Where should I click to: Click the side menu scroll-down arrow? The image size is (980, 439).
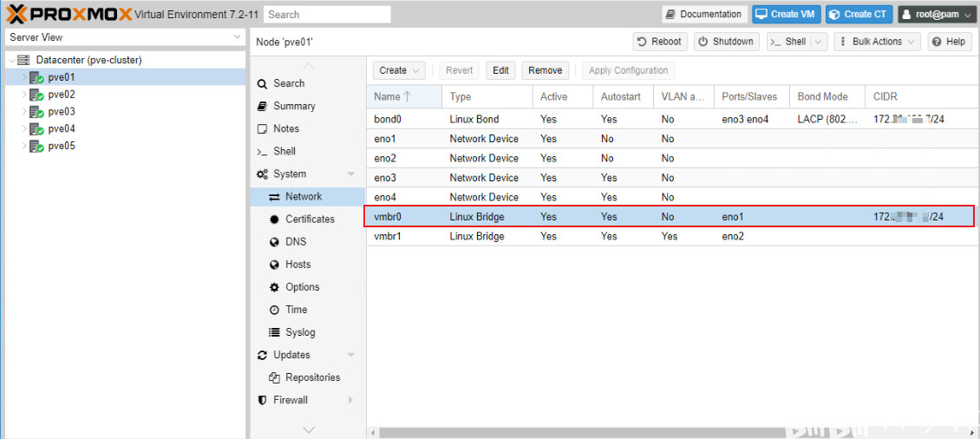(308, 429)
